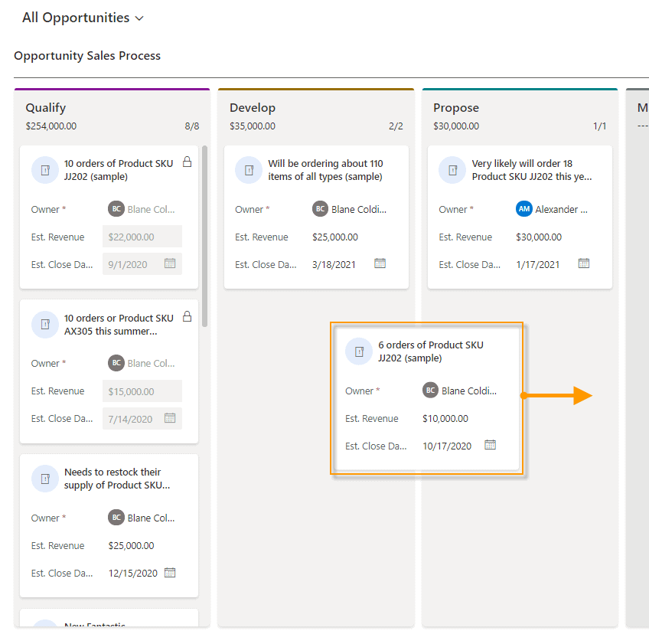
Task: Click the owner name Alexander on the Propose card
Action: pyautogui.click(x=561, y=209)
